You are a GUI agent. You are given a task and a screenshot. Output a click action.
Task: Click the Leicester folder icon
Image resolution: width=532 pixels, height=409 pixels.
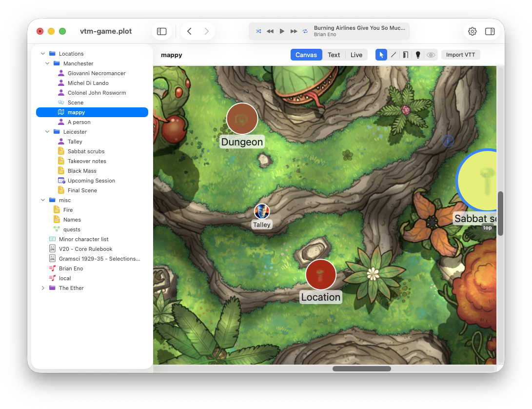[x=57, y=131]
